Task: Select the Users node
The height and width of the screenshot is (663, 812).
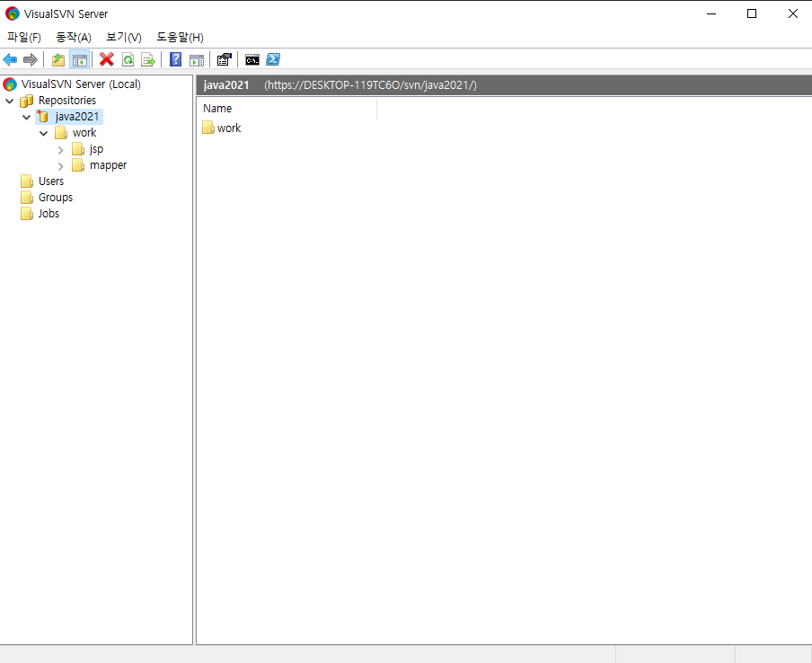Action: coord(51,181)
